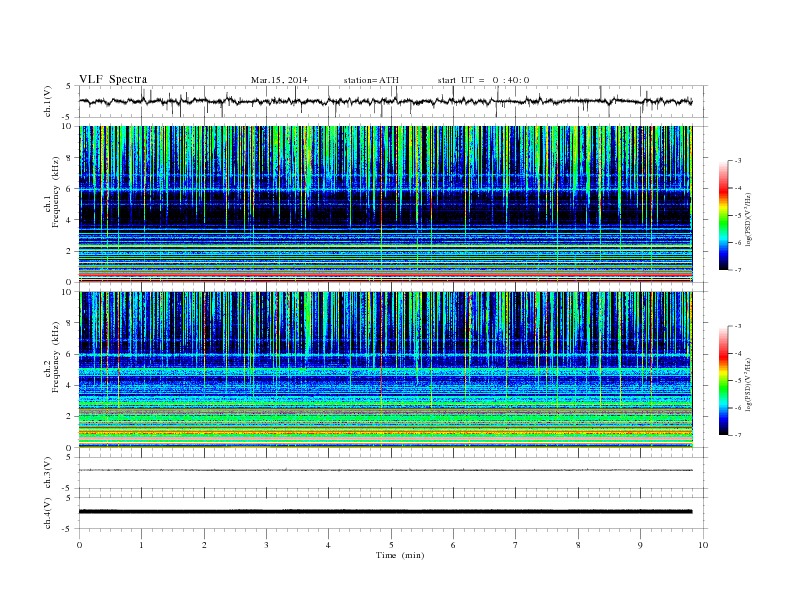
Task: Click the ch.3 flat voltage trace
Action: pyautogui.click(x=385, y=470)
